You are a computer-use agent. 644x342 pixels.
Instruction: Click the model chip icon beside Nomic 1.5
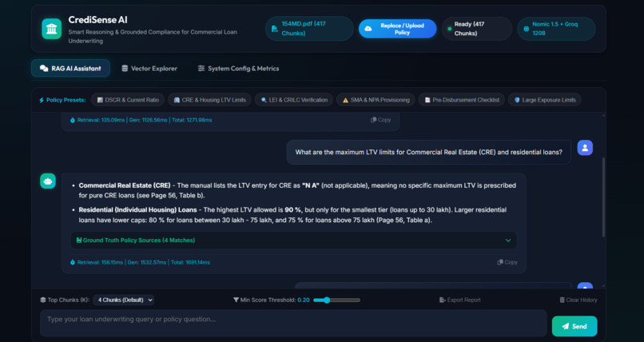point(526,29)
